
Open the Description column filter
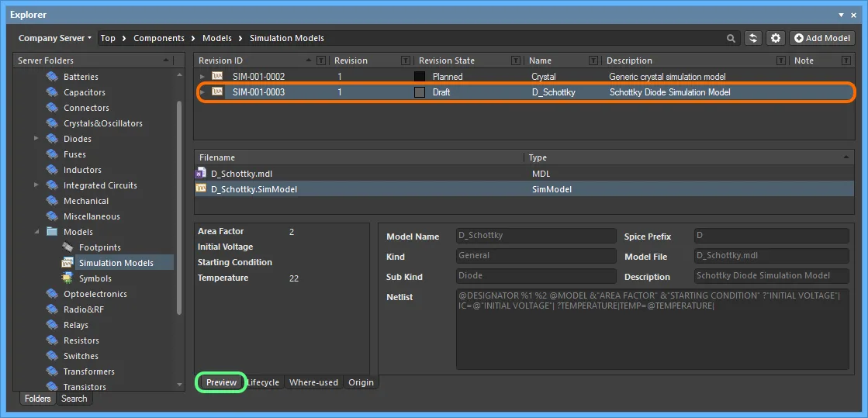coord(780,60)
